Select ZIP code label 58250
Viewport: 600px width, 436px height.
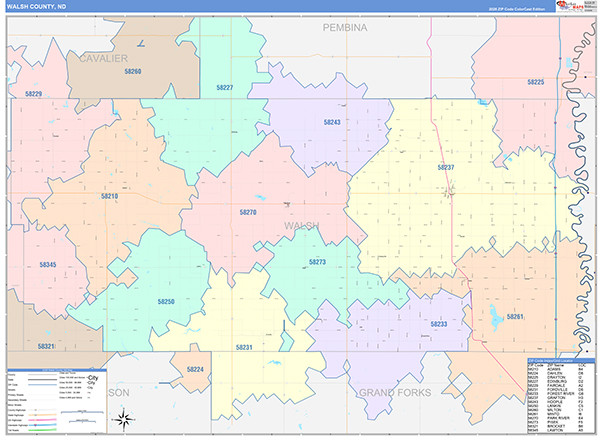pos(166,302)
